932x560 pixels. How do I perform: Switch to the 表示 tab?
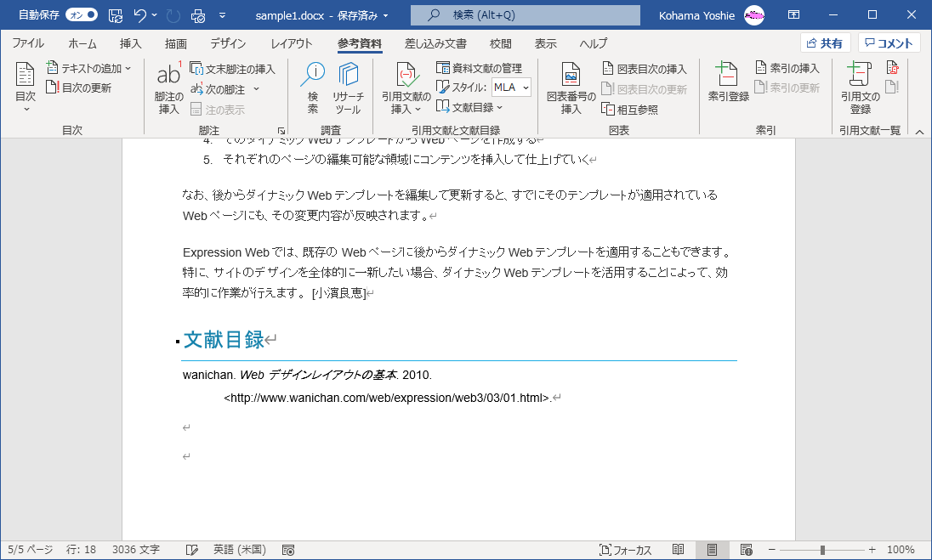(x=545, y=43)
